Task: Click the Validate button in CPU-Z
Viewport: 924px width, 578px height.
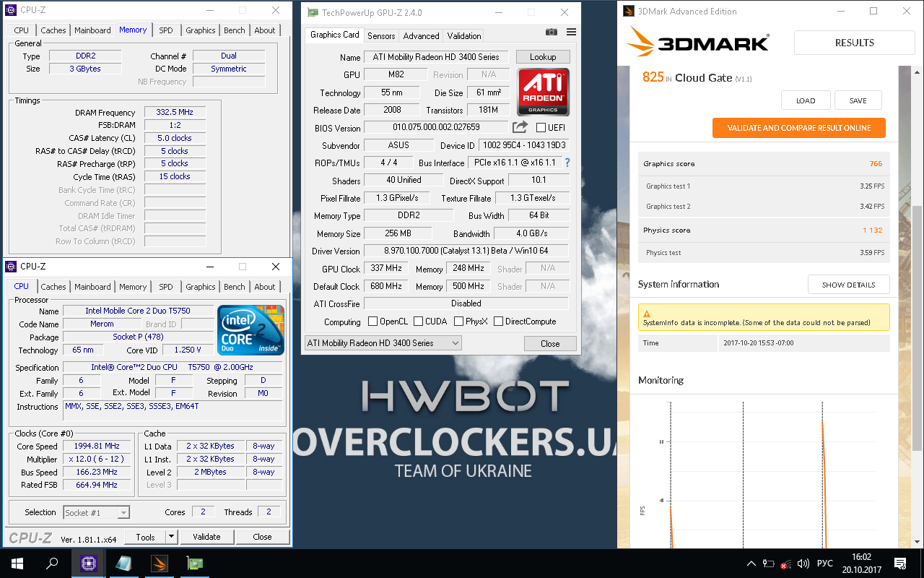Action: pyautogui.click(x=206, y=537)
